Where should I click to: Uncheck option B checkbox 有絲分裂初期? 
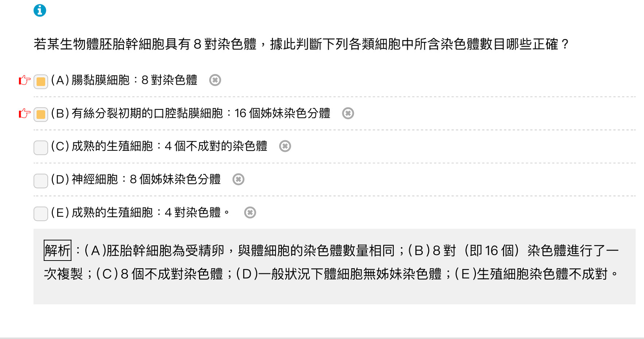pos(41,115)
